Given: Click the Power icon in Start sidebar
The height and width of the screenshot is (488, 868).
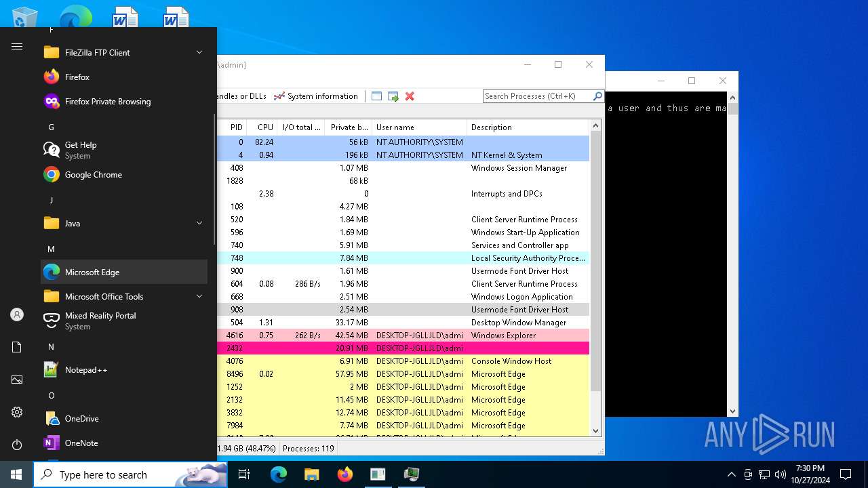Looking at the screenshot, I should click(x=17, y=445).
